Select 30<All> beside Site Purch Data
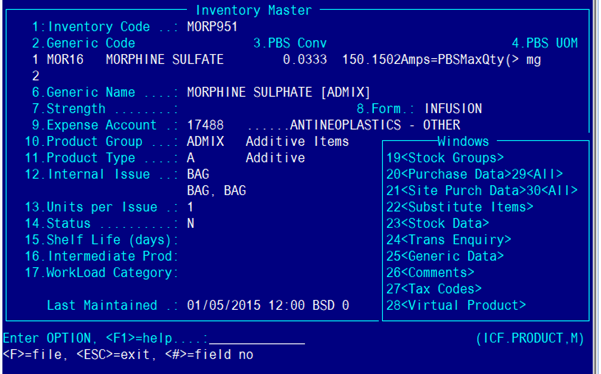Screen dimensions: 601x374 [x=552, y=191]
